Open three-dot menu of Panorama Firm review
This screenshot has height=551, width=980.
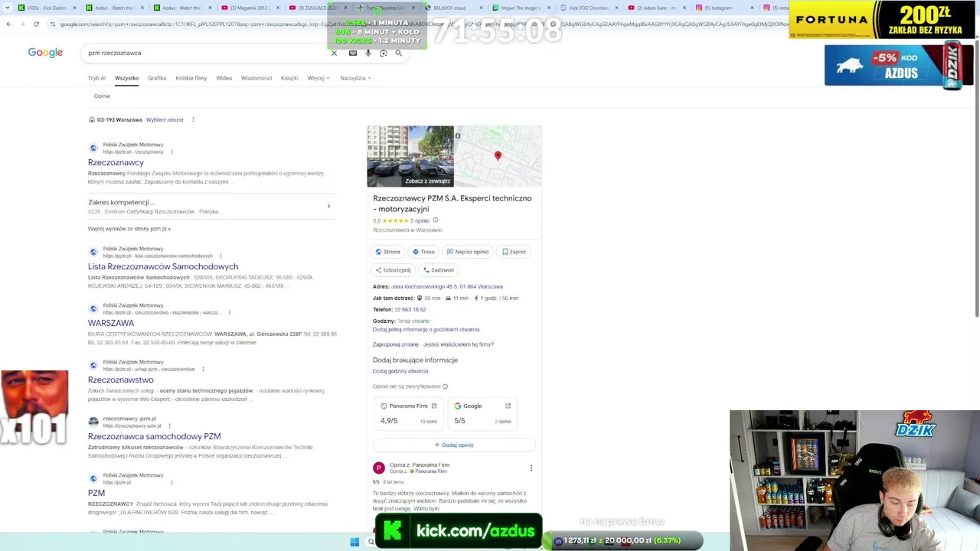pyautogui.click(x=531, y=468)
